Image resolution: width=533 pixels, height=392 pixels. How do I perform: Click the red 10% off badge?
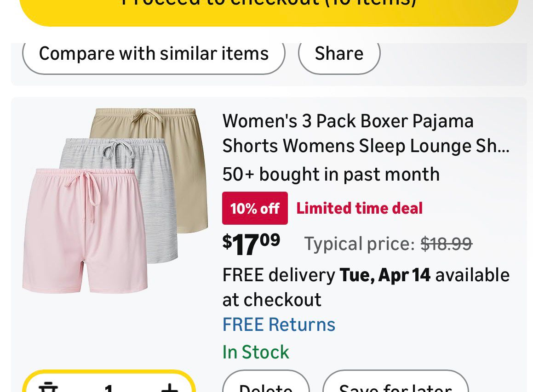point(255,208)
